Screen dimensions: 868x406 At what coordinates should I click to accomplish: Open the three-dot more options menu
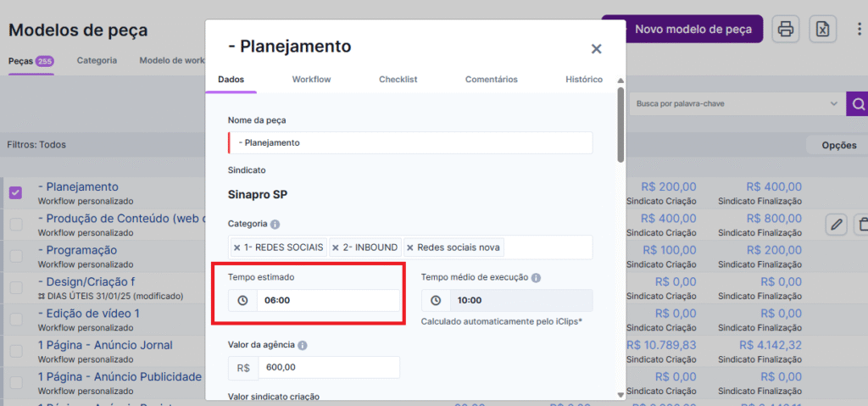coord(859,30)
